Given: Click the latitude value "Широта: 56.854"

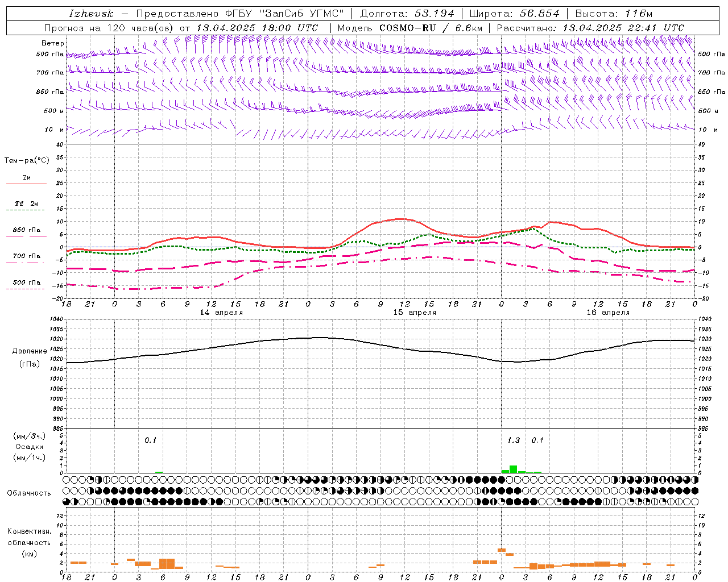Looking at the screenshot, I should click(x=514, y=14).
